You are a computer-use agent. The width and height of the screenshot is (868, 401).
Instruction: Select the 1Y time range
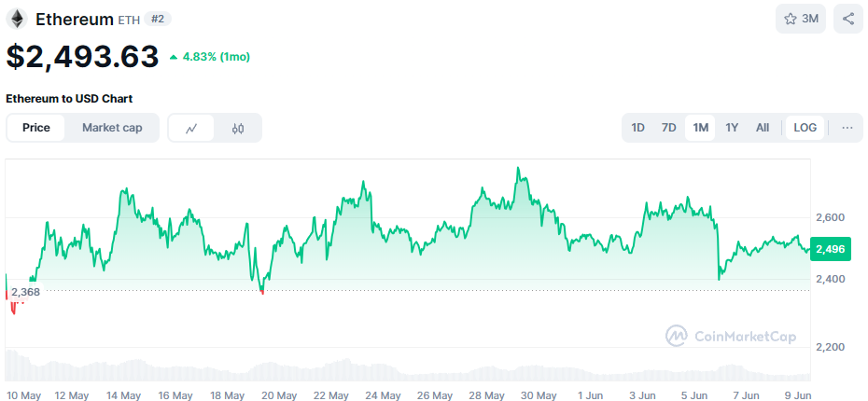[732, 128]
